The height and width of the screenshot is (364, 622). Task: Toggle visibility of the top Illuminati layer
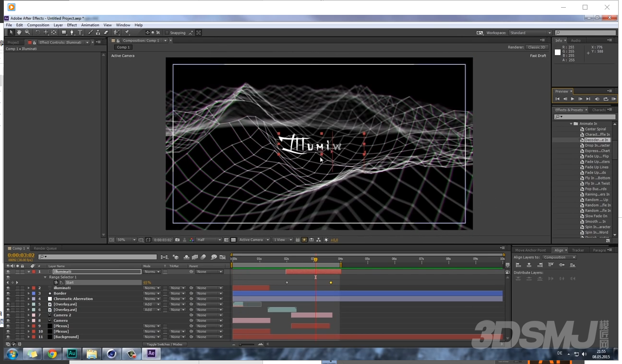8,272
